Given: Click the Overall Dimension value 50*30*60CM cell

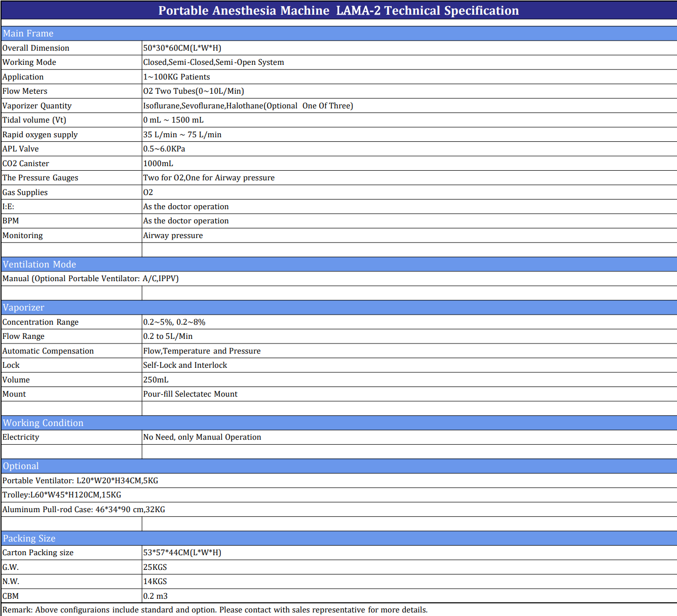Looking at the screenshot, I should pyautogui.click(x=182, y=48).
